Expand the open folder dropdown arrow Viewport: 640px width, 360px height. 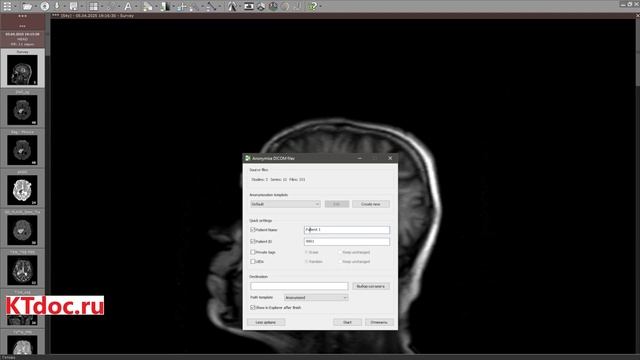pos(36,6)
